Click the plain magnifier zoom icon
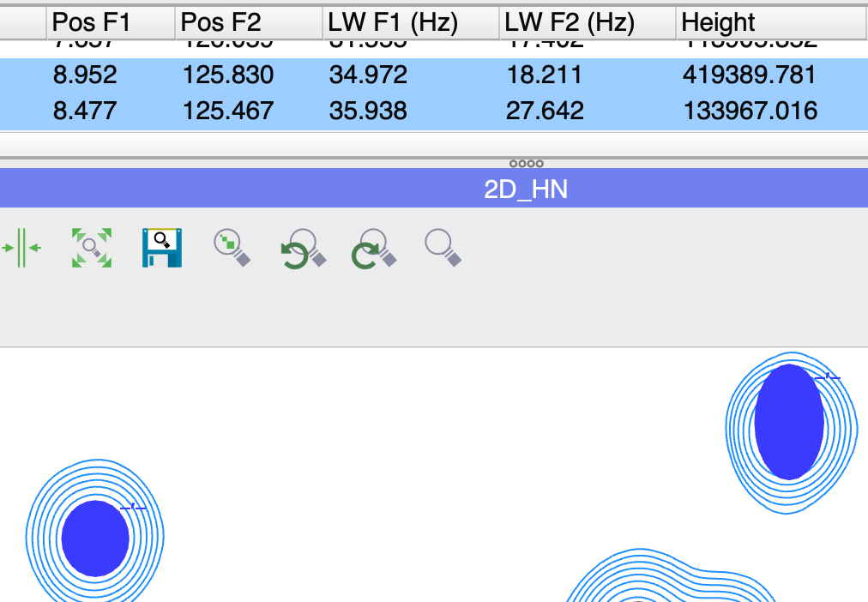This screenshot has height=602, width=868. pos(443,248)
